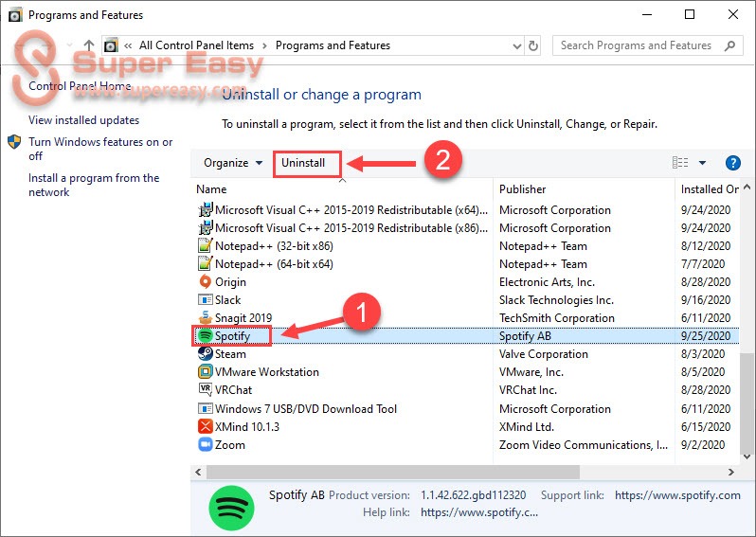
Task: Click the Slack Technologies Inc. publisher cell
Action: 556,300
